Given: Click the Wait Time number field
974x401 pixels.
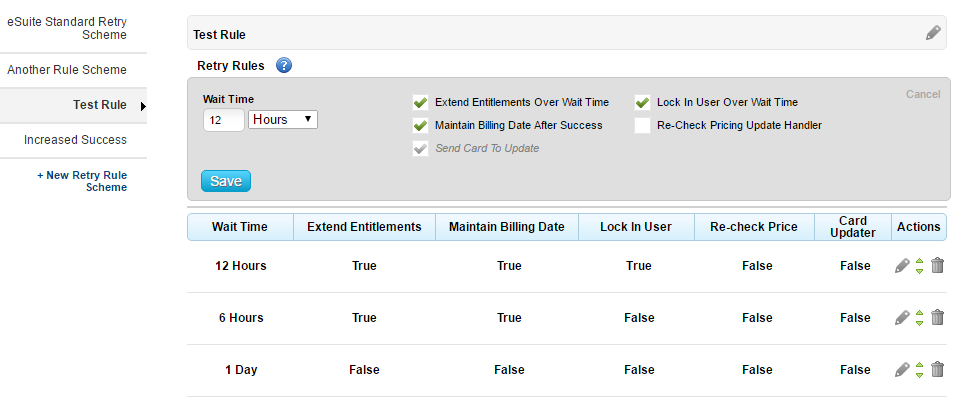Looking at the screenshot, I should pyautogui.click(x=223, y=120).
